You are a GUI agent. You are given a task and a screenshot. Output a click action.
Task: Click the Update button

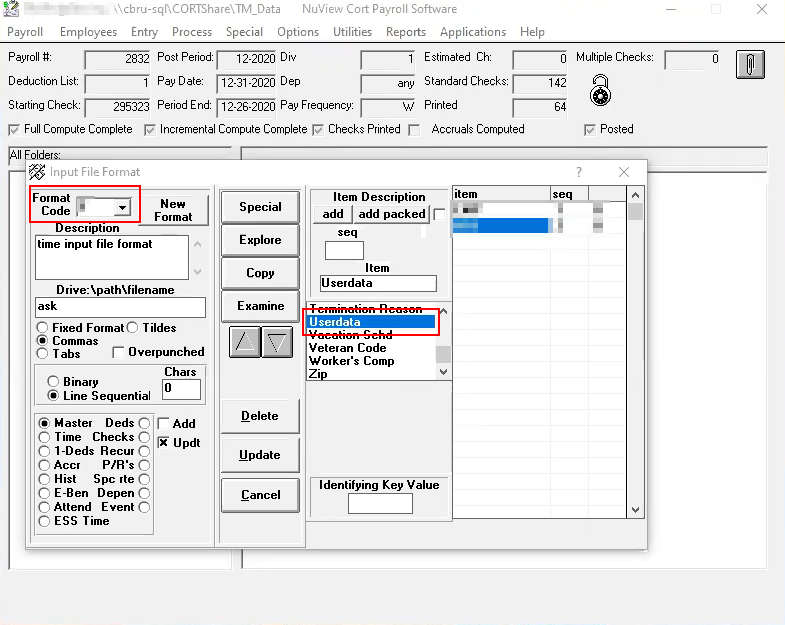[260, 455]
